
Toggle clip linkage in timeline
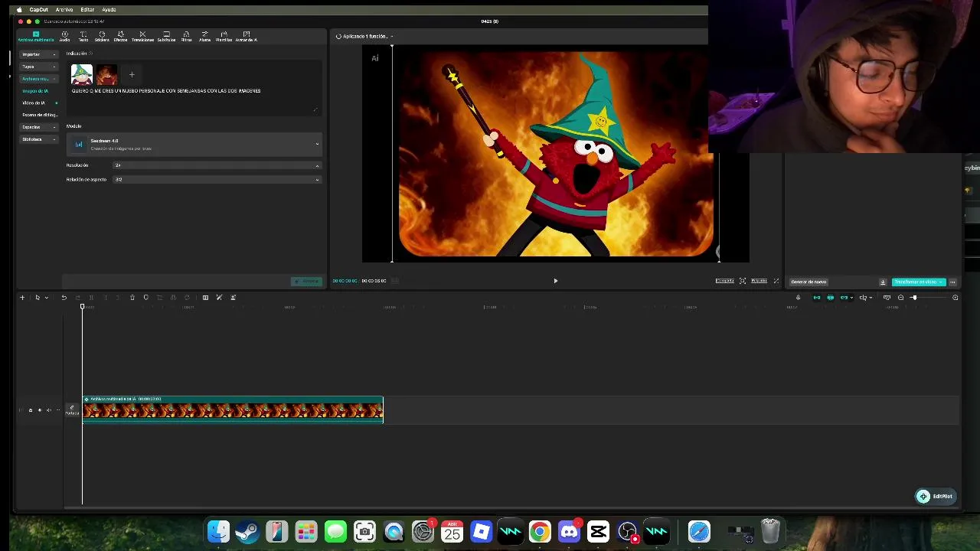pos(844,298)
